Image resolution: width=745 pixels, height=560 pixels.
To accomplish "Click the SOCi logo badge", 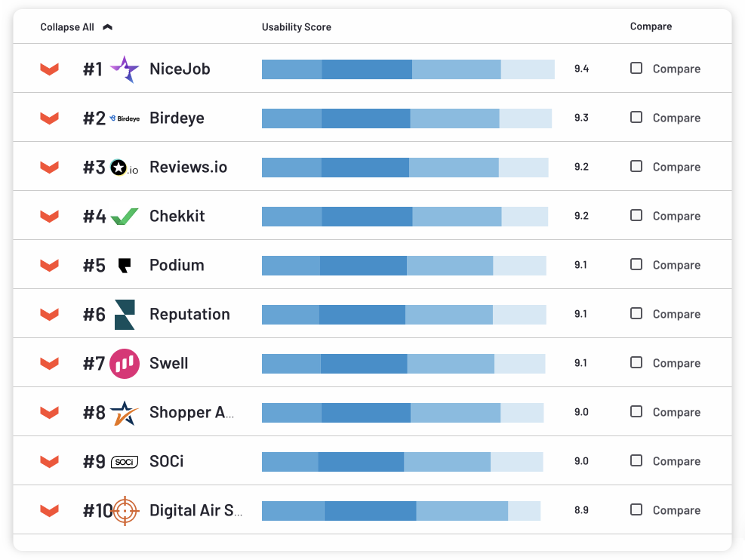I will pos(125,462).
